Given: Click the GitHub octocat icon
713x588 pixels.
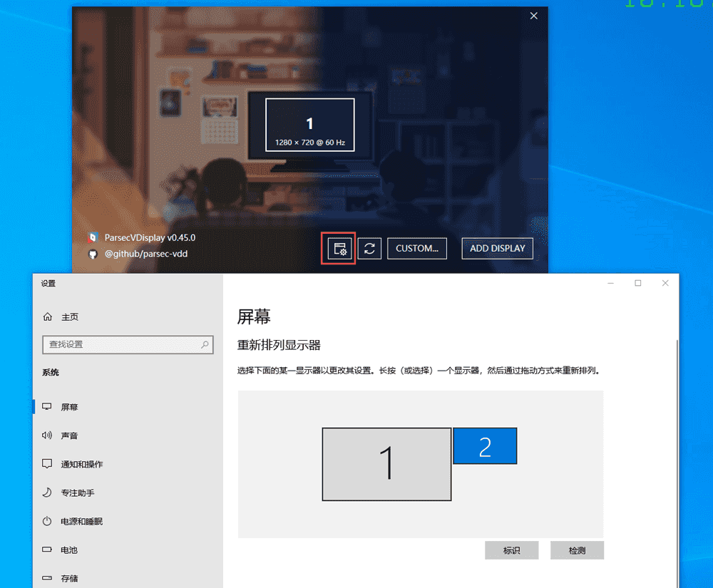Looking at the screenshot, I should (93, 254).
